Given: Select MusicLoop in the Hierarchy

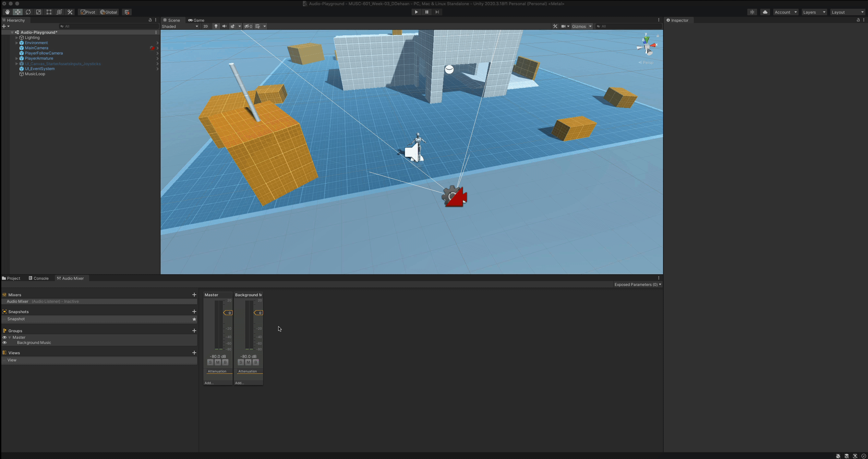Looking at the screenshot, I should click(x=35, y=74).
